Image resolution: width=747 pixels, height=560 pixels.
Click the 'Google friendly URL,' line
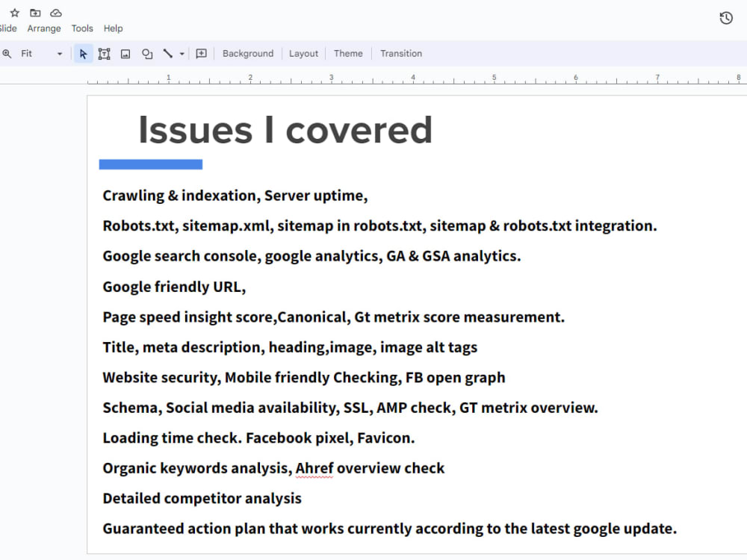[174, 287]
